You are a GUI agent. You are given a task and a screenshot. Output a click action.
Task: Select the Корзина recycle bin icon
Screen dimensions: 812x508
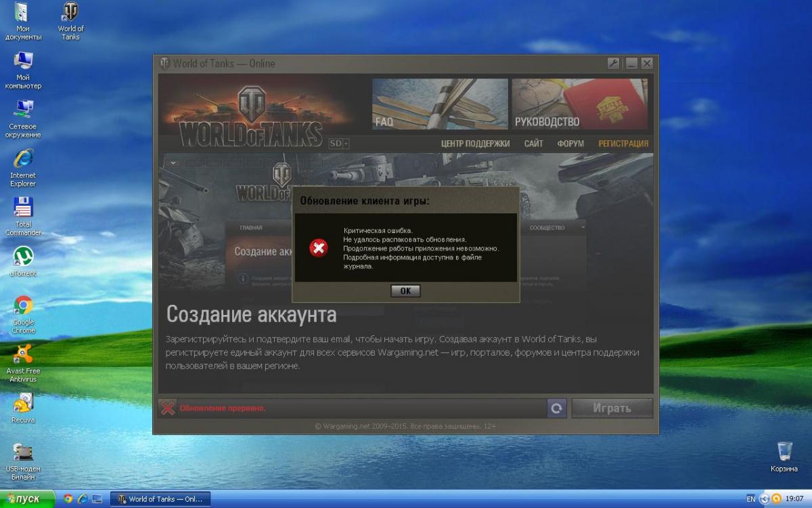pyautogui.click(x=784, y=457)
